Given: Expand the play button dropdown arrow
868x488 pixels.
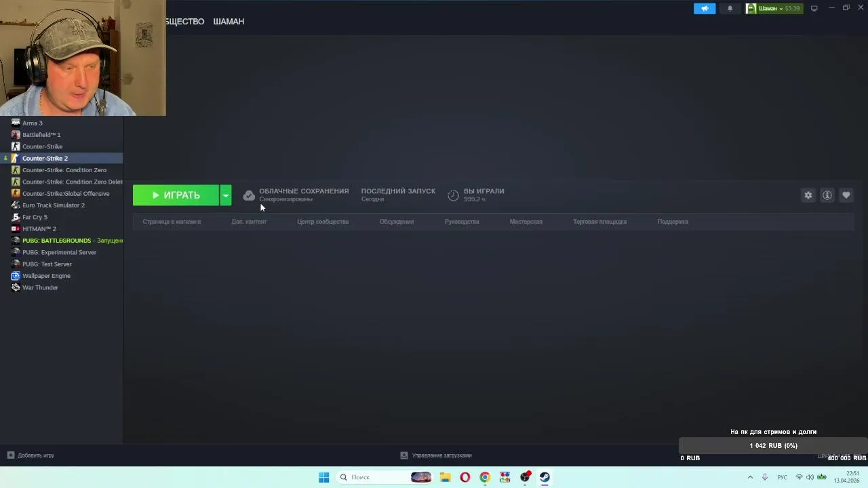Looking at the screenshot, I should pyautogui.click(x=226, y=195).
